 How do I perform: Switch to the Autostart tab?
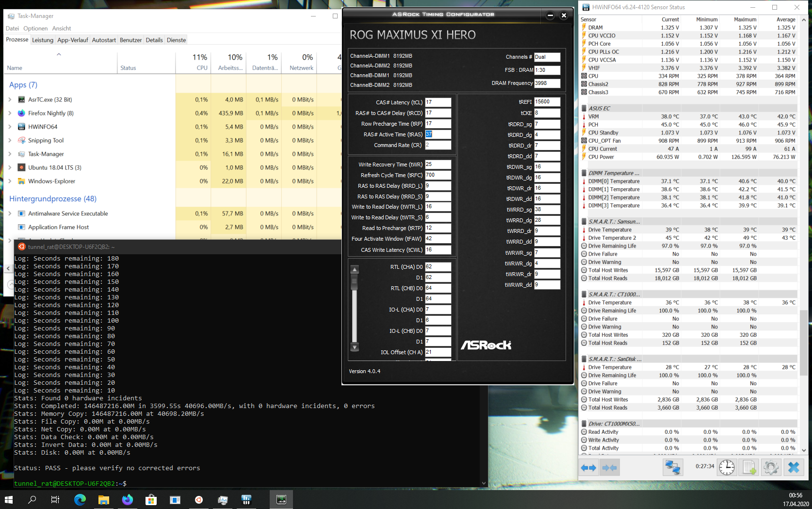(104, 40)
